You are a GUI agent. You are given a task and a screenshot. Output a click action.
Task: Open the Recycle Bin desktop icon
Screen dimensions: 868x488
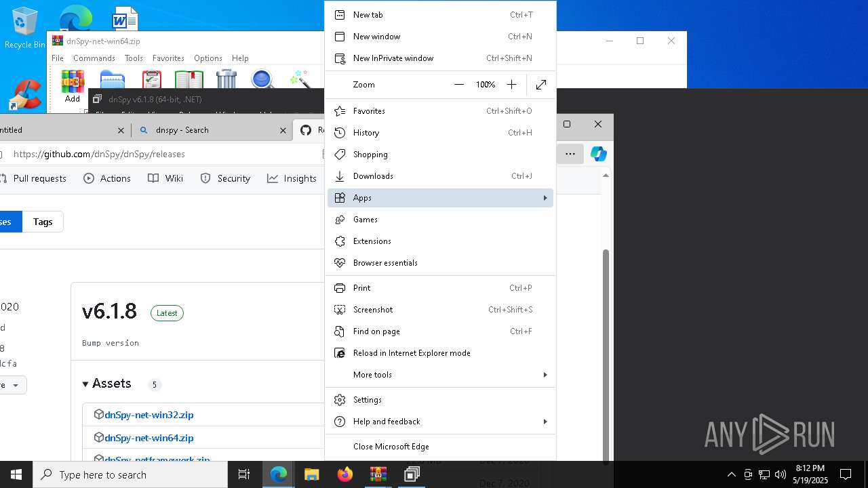[x=25, y=28]
